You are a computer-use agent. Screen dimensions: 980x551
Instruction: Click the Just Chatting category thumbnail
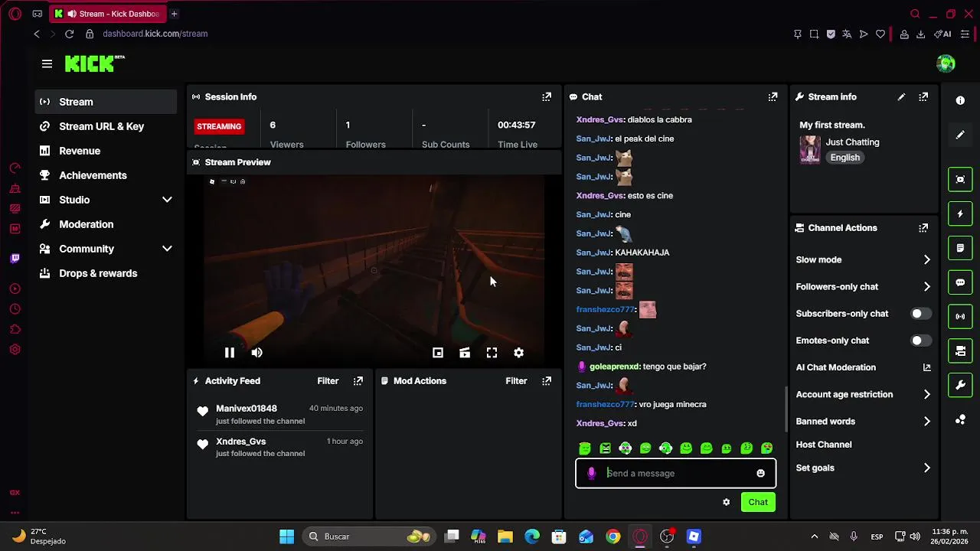pos(810,150)
